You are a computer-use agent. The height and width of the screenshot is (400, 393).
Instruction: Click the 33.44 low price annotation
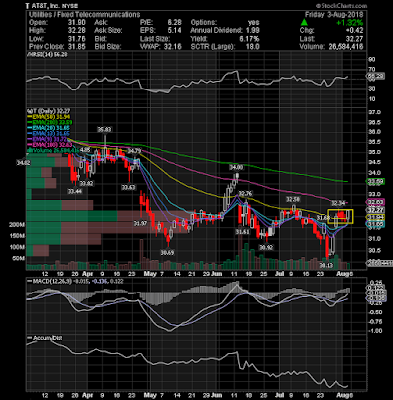coord(74,191)
